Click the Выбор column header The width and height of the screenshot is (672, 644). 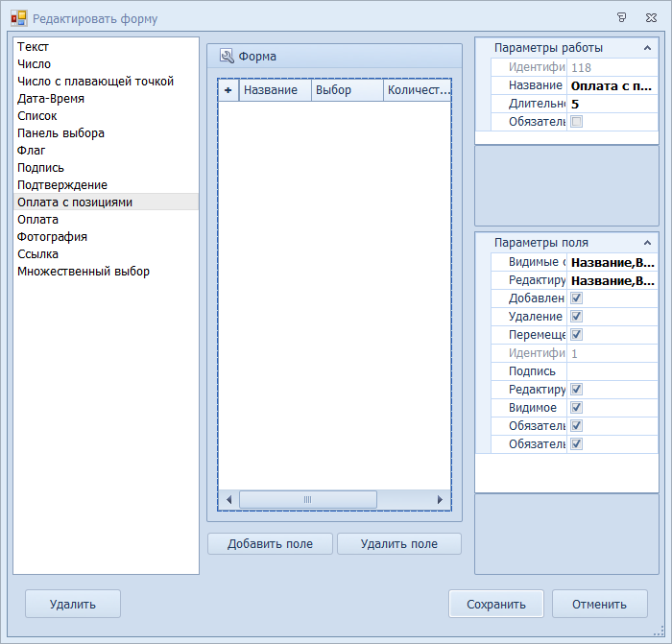(348, 90)
